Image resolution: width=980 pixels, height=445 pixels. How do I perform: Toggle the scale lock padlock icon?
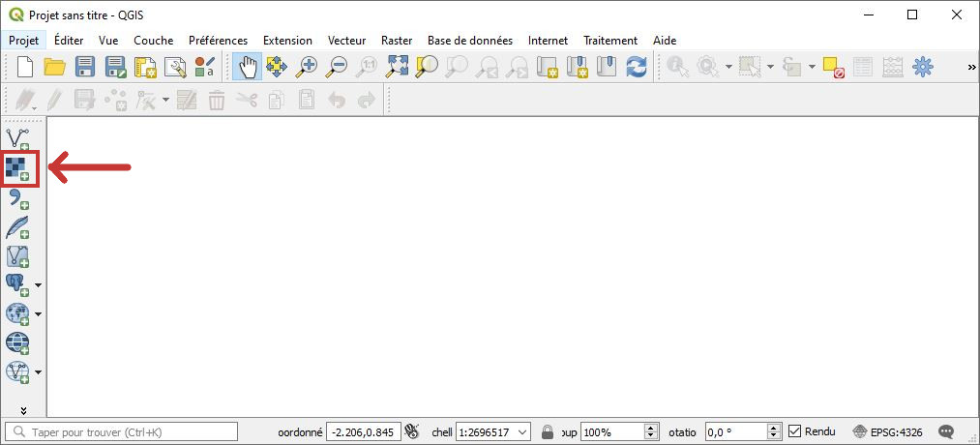click(548, 431)
